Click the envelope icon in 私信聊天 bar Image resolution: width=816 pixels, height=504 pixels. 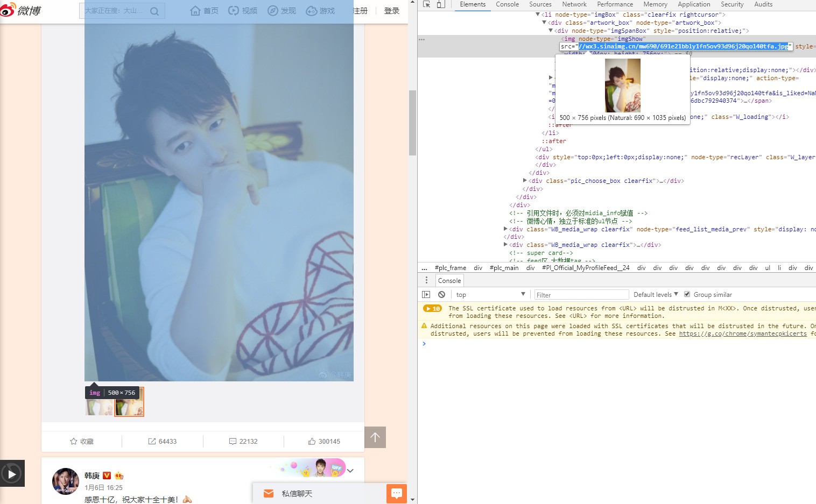click(269, 493)
